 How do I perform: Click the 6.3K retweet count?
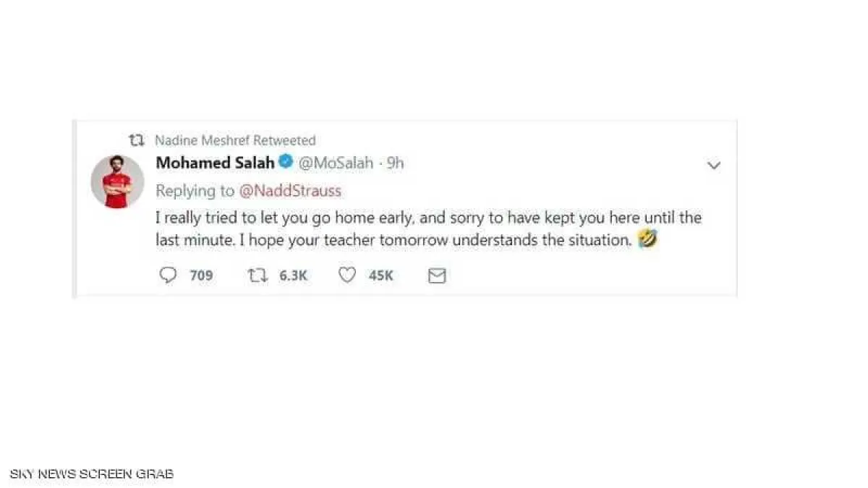[293, 275]
